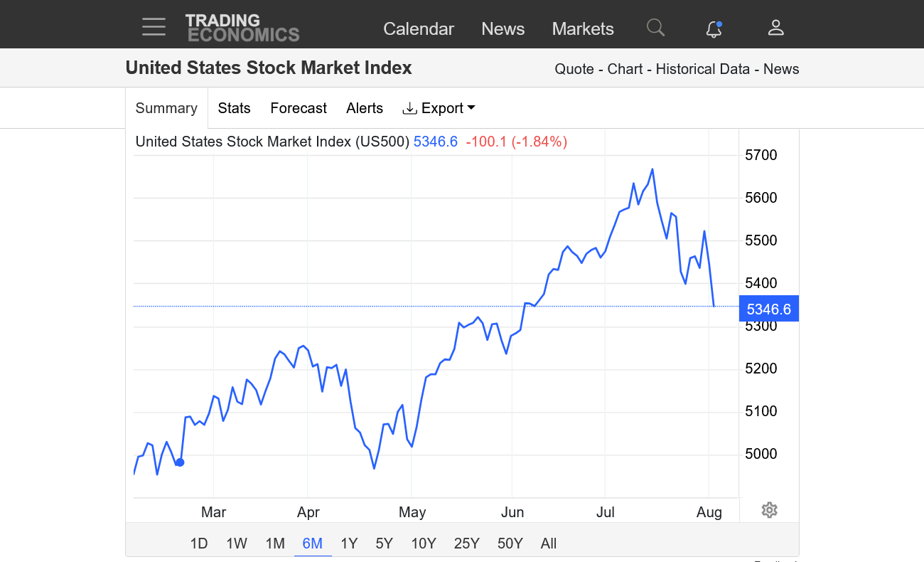Open the Forecast tab
Image resolution: width=924 pixels, height=562 pixels.
pos(299,108)
